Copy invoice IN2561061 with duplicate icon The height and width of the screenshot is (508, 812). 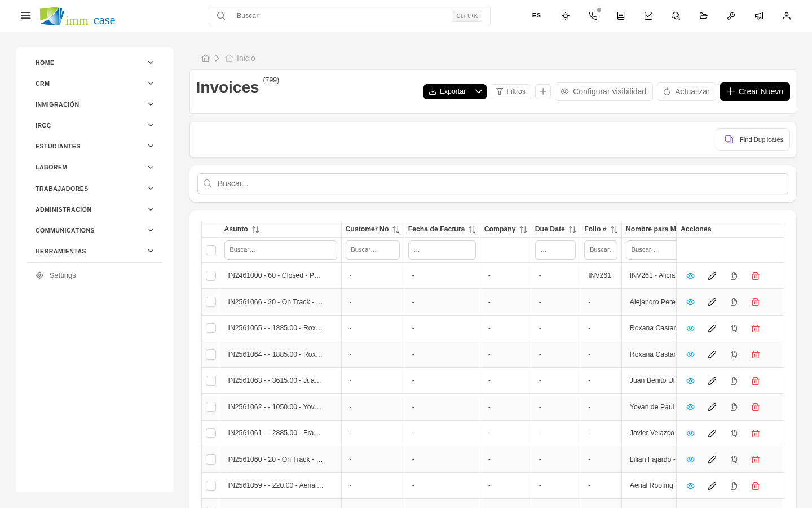[x=734, y=433]
